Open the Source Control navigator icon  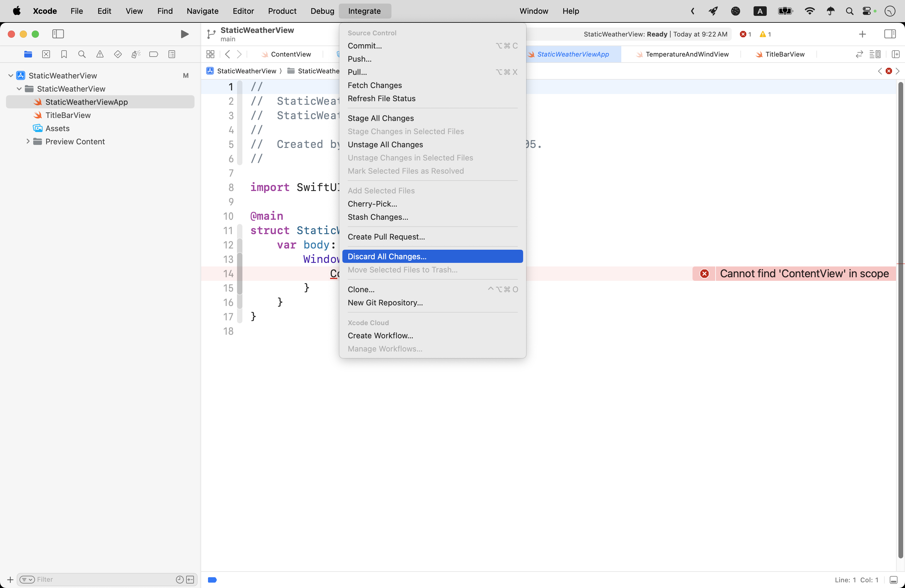pos(46,54)
